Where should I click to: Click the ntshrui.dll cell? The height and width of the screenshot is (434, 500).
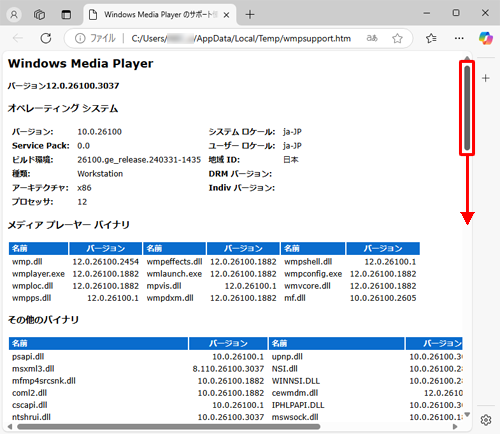pos(31,417)
